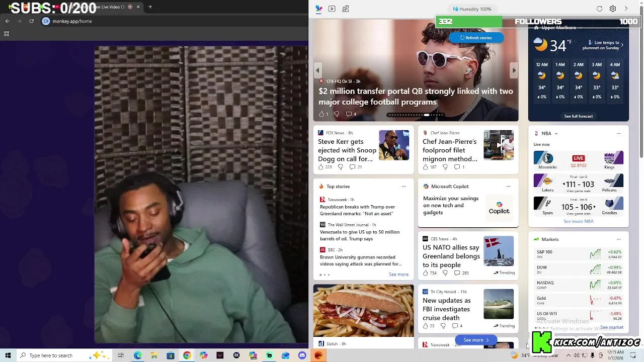
Task: Open Windows Start menu
Action: tap(8, 355)
